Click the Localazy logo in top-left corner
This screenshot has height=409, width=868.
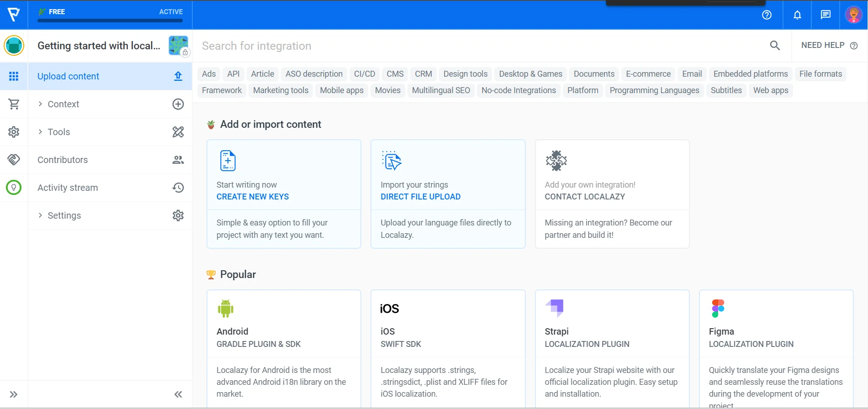point(14,15)
